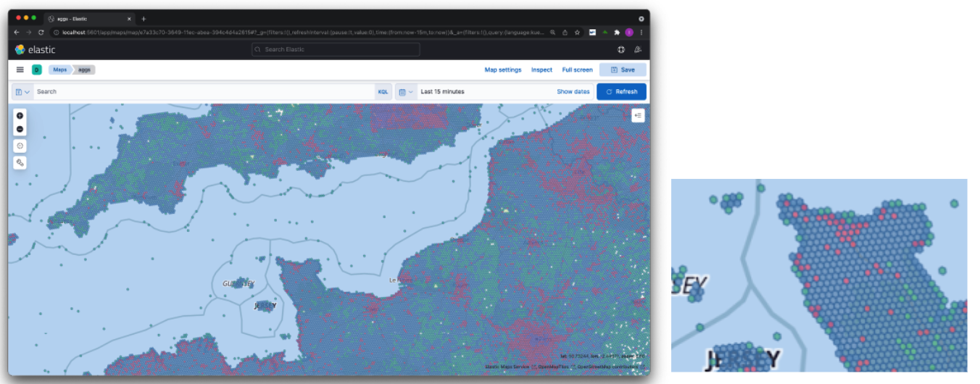Expand the layers panel on map
980x384 pixels.
[638, 115]
